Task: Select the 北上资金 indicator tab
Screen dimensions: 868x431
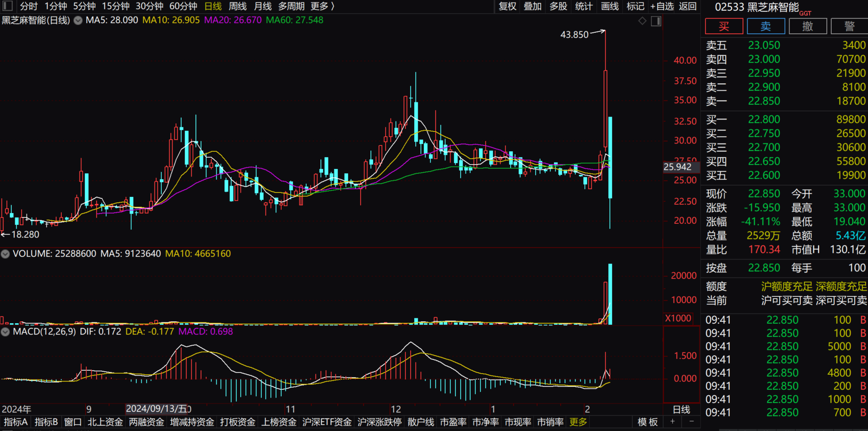Action: click(x=105, y=422)
